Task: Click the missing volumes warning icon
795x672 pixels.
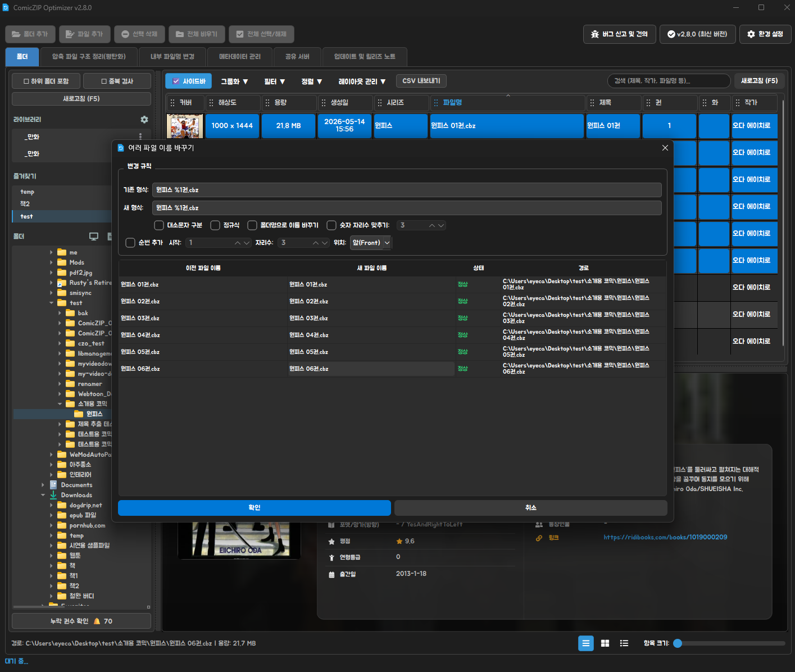Action: tap(97, 621)
